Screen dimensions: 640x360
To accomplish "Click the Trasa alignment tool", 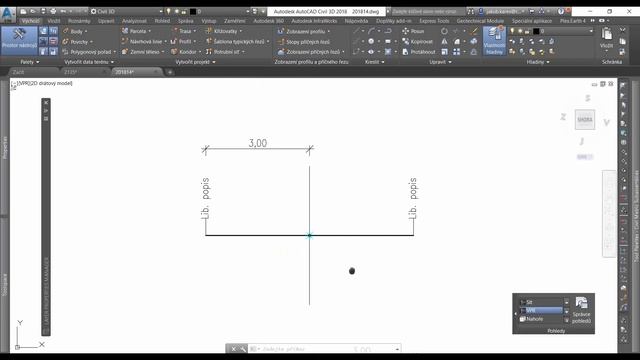I will pos(183,31).
